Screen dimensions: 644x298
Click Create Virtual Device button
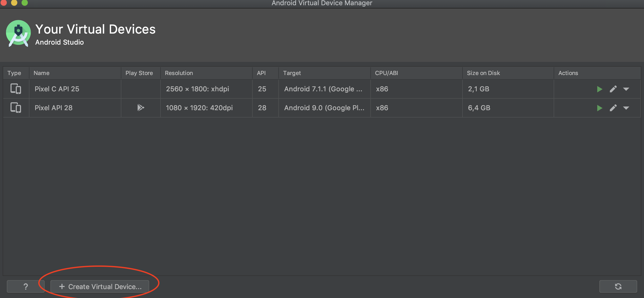[100, 286]
